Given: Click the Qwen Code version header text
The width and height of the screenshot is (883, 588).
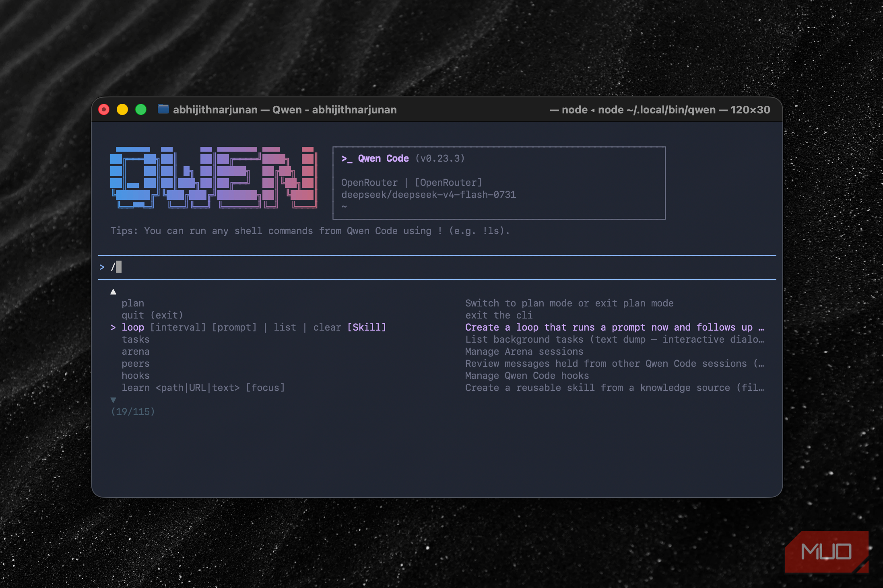Looking at the screenshot, I should pos(403,158).
